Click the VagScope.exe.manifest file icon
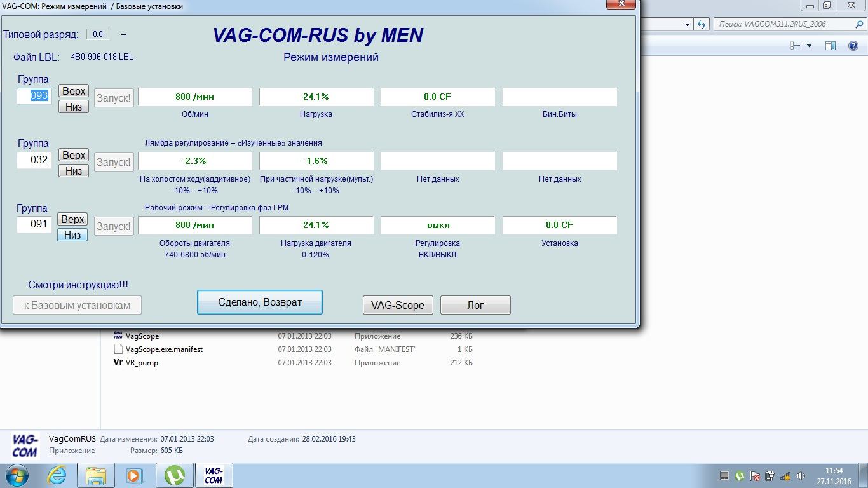 coord(118,349)
